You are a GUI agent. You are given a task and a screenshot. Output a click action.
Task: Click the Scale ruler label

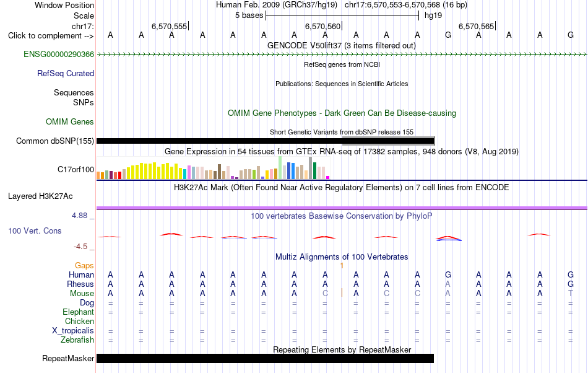84,15
